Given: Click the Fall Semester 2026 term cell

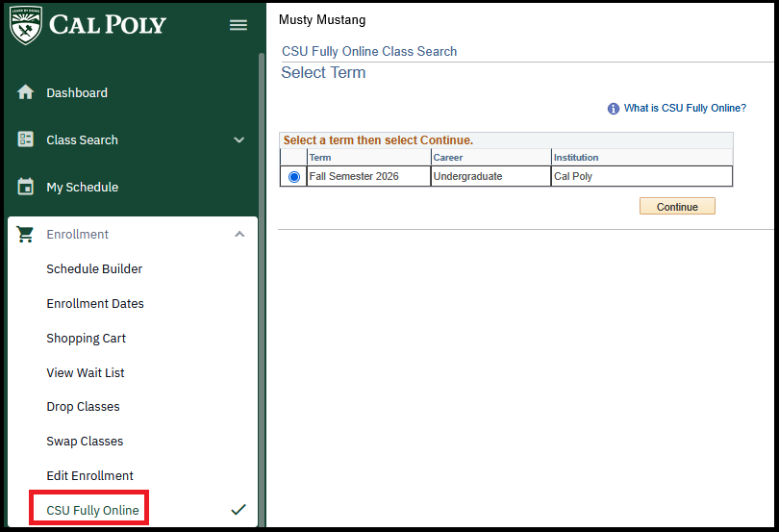Looking at the screenshot, I should [368, 176].
